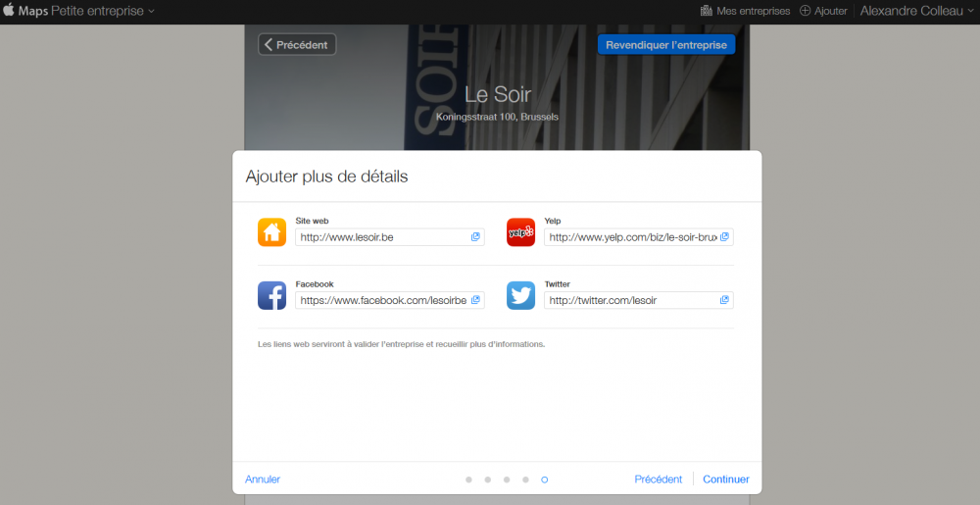The image size is (980, 505).
Task: Open the Twitter link via its external icon
Action: [x=724, y=300]
